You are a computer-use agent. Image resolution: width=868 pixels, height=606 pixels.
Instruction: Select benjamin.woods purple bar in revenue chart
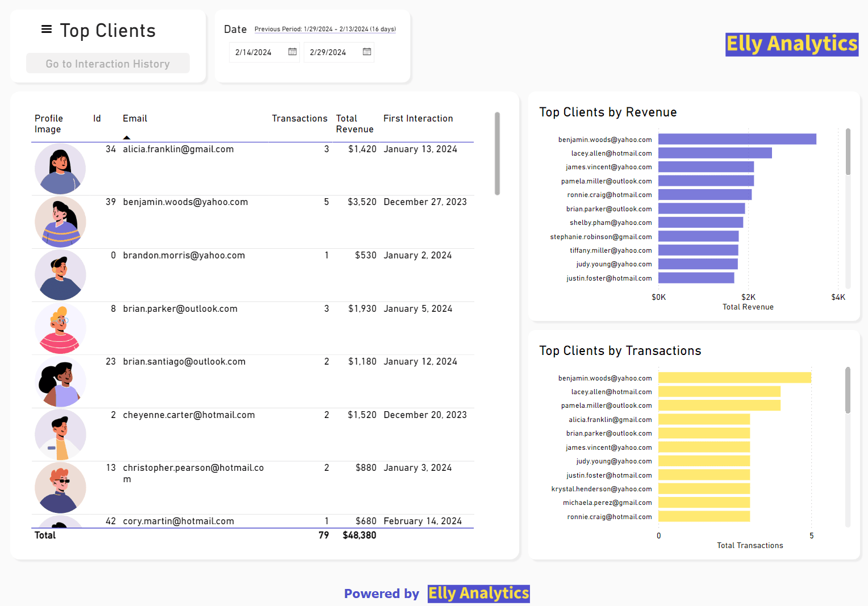[737, 139]
